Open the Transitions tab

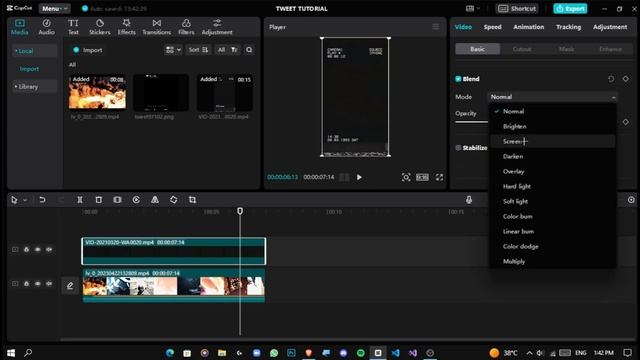pos(157,27)
